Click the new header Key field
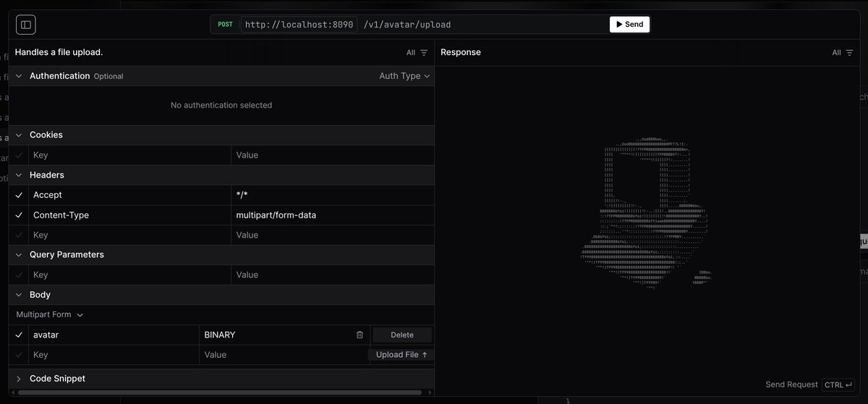 [x=130, y=235]
